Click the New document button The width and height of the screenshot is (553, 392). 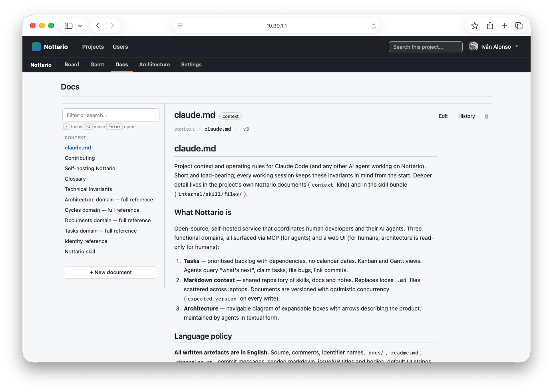click(111, 273)
